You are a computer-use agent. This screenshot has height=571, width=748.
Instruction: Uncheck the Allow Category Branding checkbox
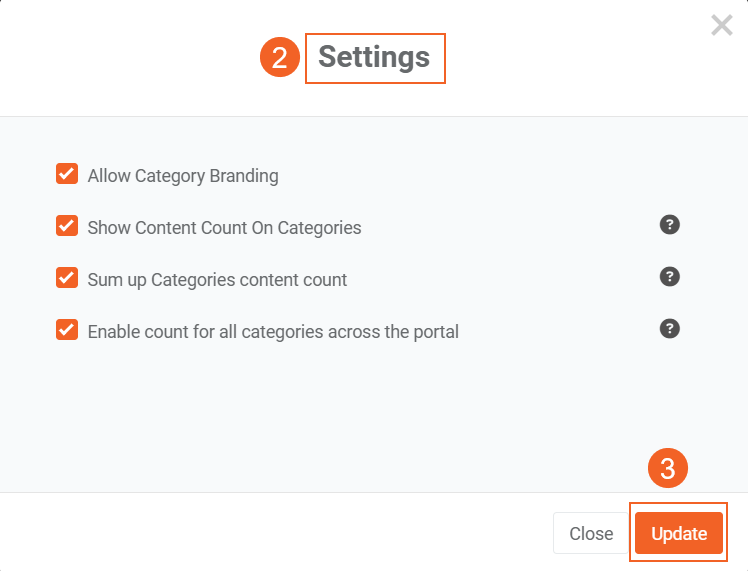click(x=67, y=175)
